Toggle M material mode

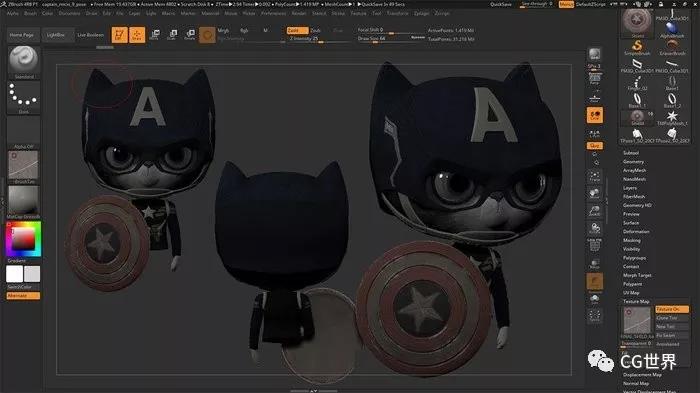[x=265, y=30]
